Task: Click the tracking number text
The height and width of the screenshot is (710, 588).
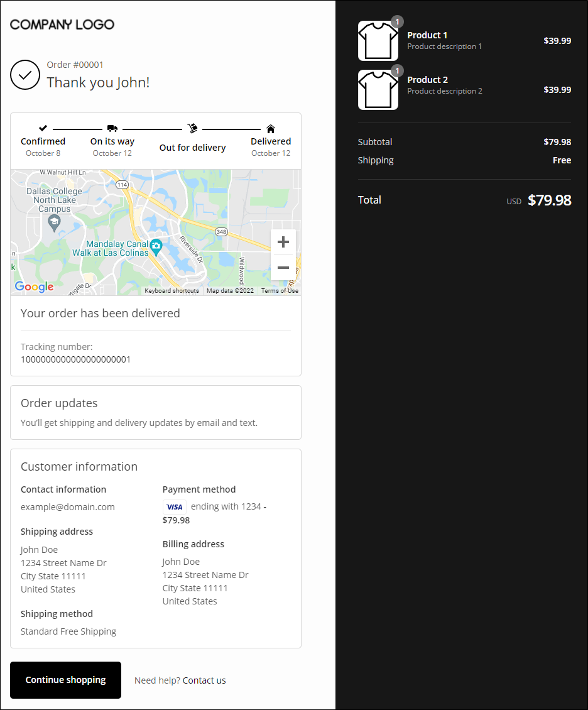Action: [x=75, y=359]
